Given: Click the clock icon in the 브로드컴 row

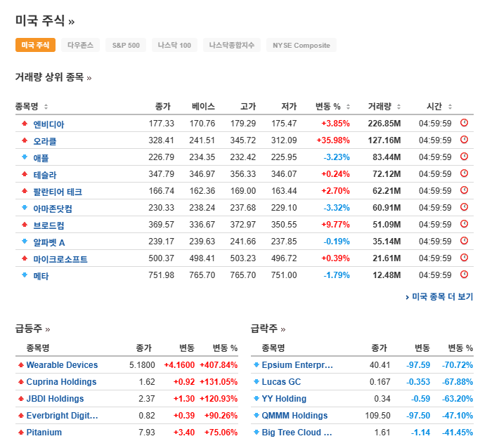Looking at the screenshot, I should (x=464, y=223).
